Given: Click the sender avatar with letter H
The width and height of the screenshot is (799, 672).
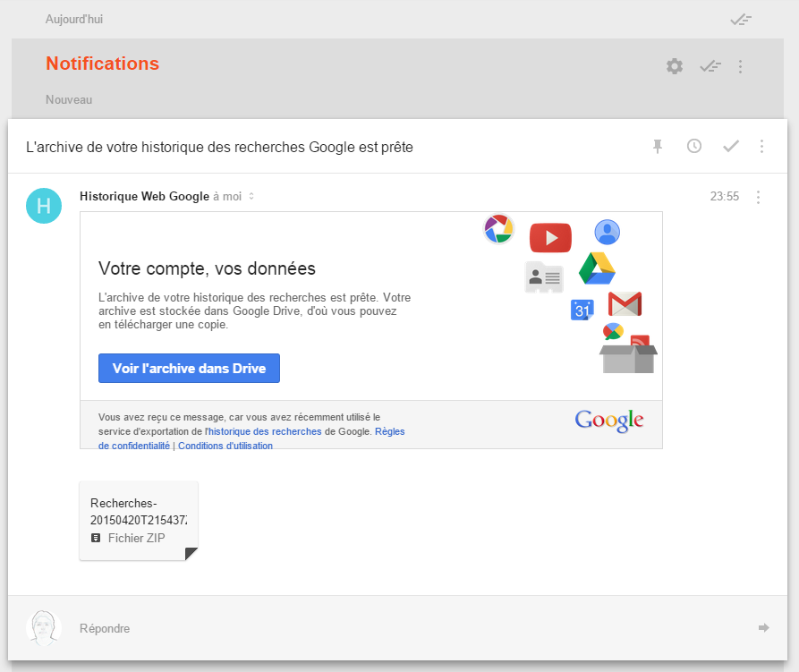Looking at the screenshot, I should point(44,206).
